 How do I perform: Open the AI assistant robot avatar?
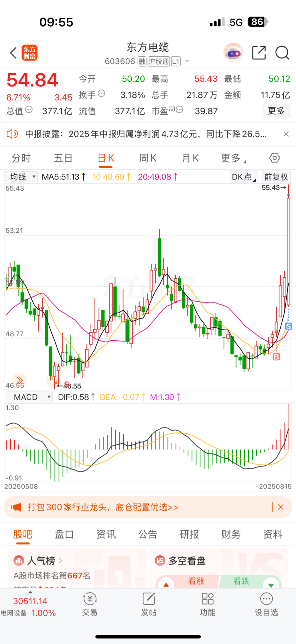tap(233, 53)
